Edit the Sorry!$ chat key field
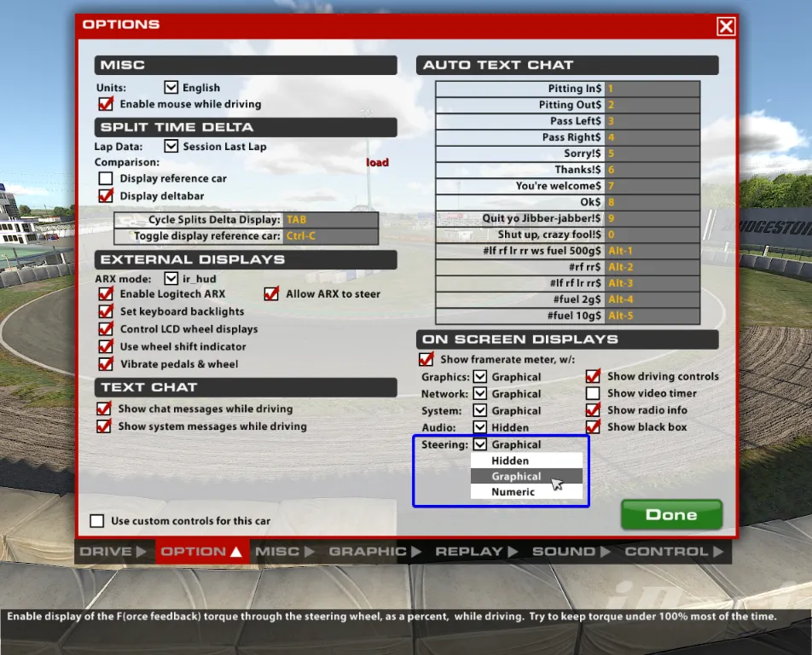This screenshot has width=812, height=655. [x=652, y=154]
